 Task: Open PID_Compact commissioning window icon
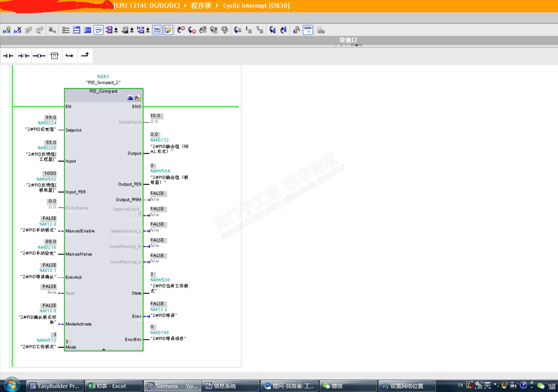[137, 98]
